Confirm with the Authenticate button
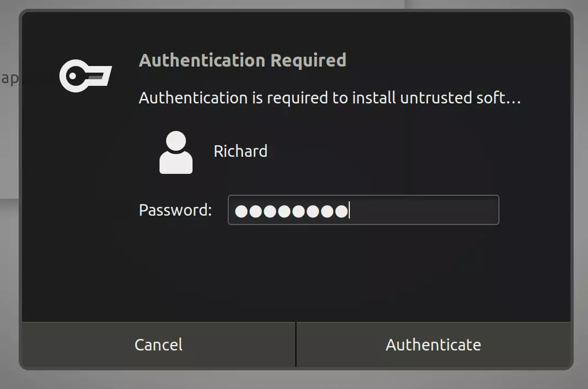This screenshot has height=389, width=588. (433, 344)
